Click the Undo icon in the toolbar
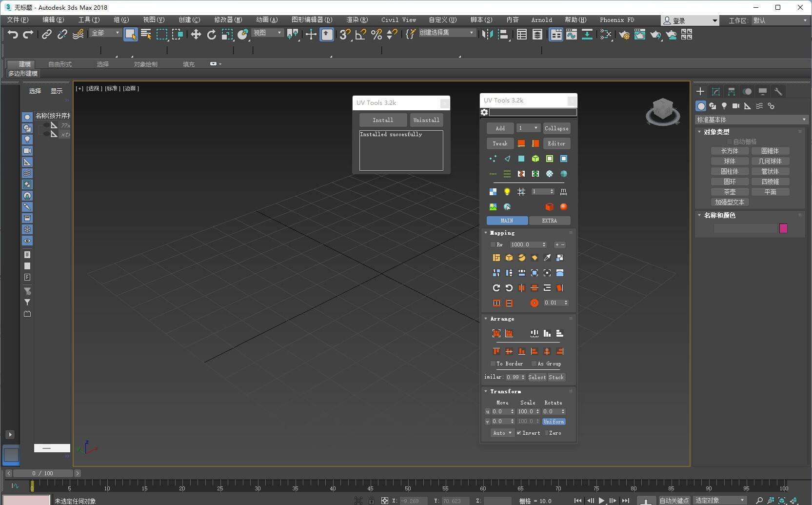Screen dimensions: 812x505 (12, 34)
